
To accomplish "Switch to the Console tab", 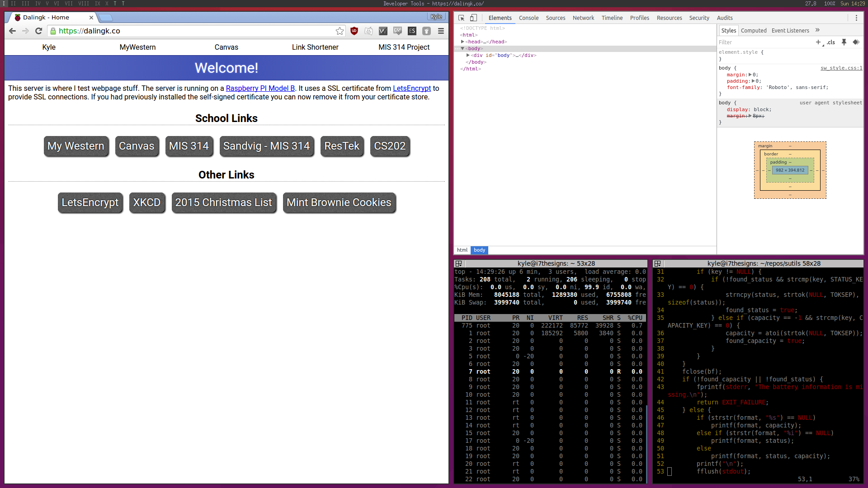I will pos(528,18).
